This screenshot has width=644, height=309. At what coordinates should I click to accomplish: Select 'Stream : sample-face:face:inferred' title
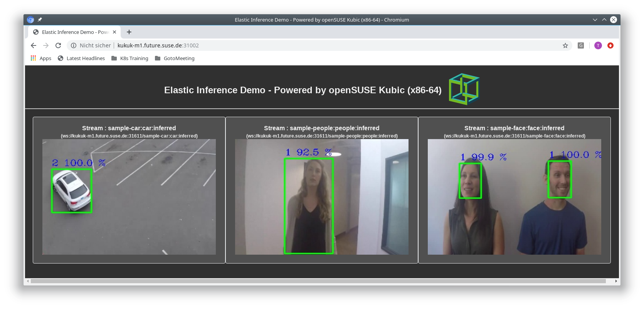tap(515, 128)
